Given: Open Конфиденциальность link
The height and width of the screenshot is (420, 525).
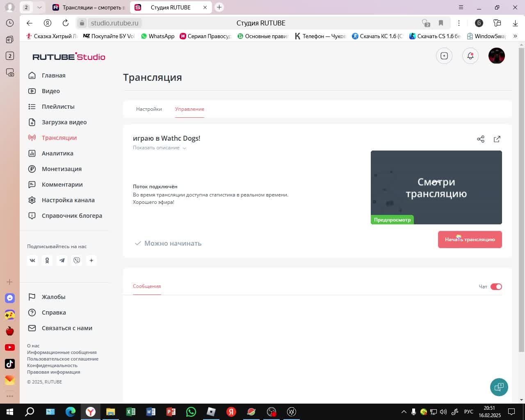Looking at the screenshot, I should (x=52, y=365).
